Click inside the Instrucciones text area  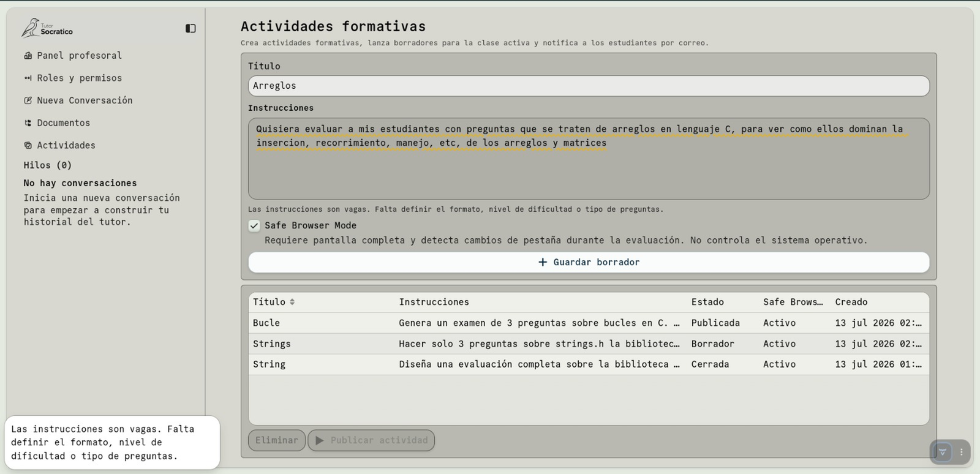(589, 159)
